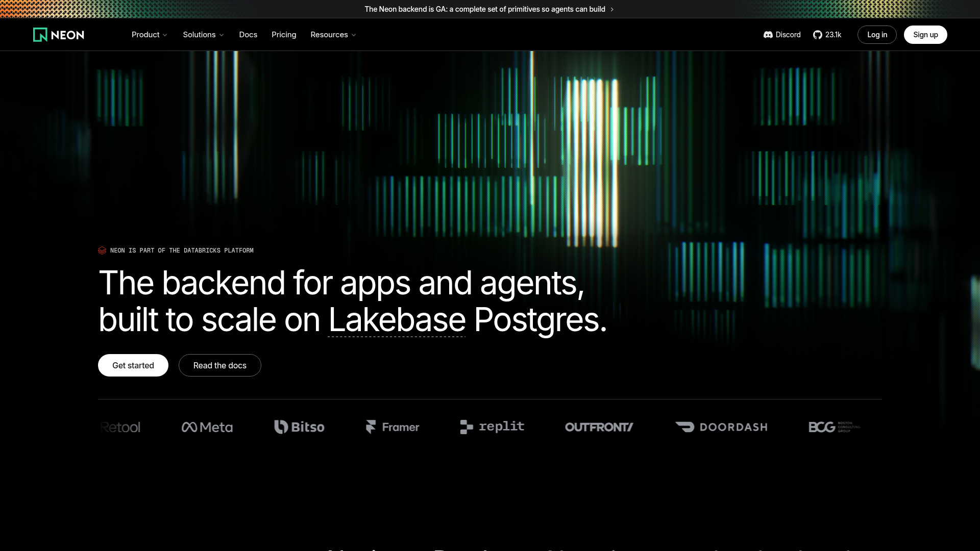Open the Docs nav item
980x551 pixels.
coord(248,35)
